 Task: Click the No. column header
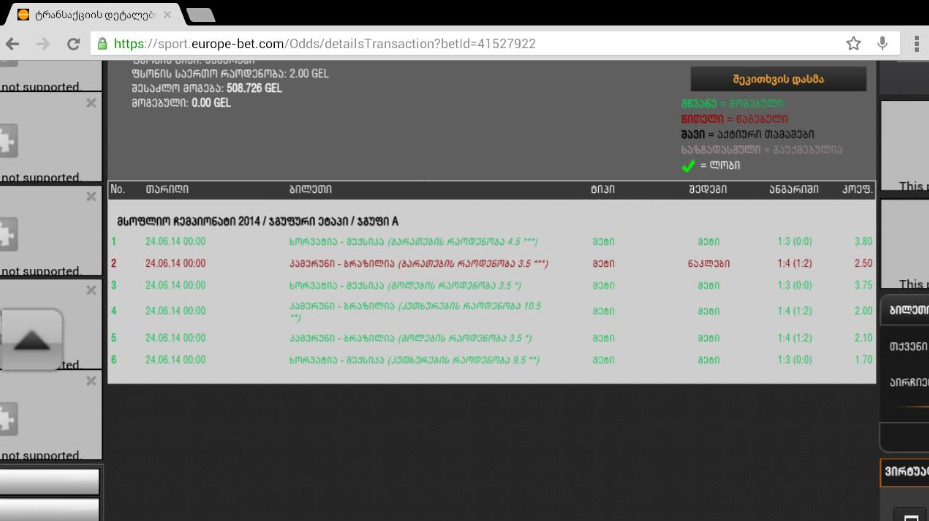(117, 189)
